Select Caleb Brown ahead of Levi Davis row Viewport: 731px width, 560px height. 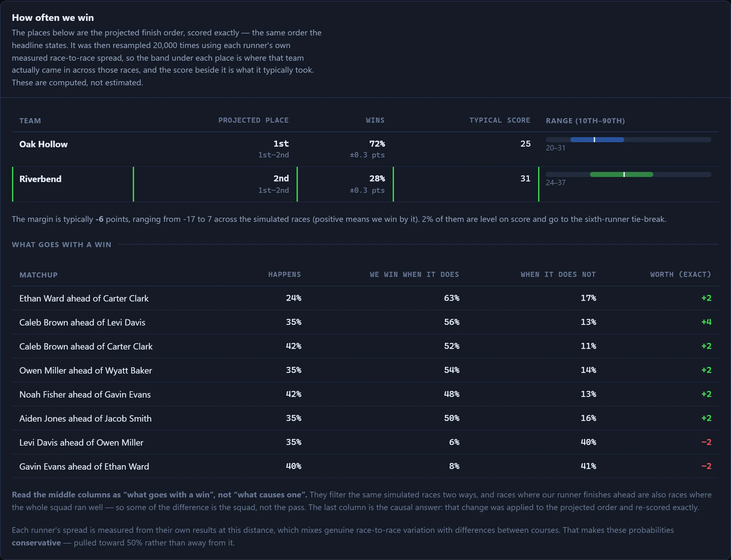[x=365, y=322]
